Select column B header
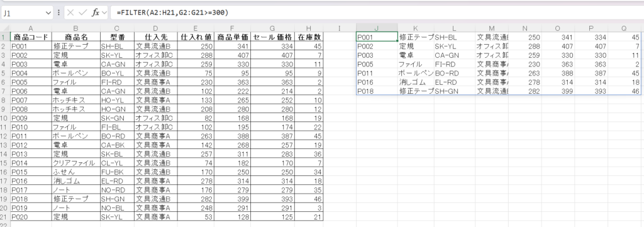Image resolution: width=644 pixels, height=227 pixels. [x=76, y=28]
